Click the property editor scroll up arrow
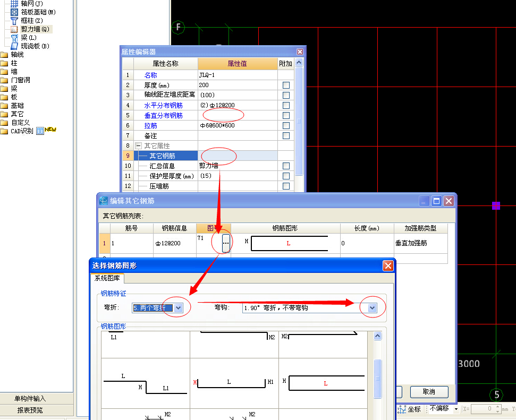The width and height of the screenshot is (516, 420). coord(299,63)
